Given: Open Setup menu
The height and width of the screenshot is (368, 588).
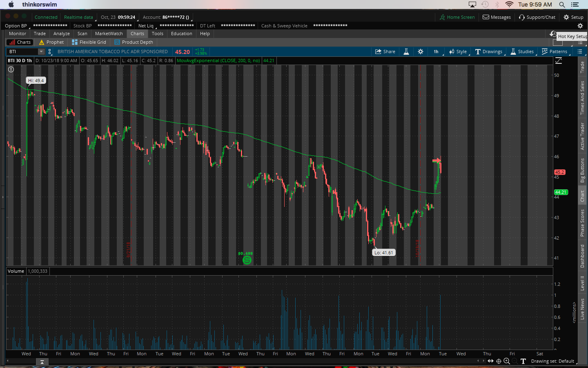Looking at the screenshot, I should tap(573, 17).
